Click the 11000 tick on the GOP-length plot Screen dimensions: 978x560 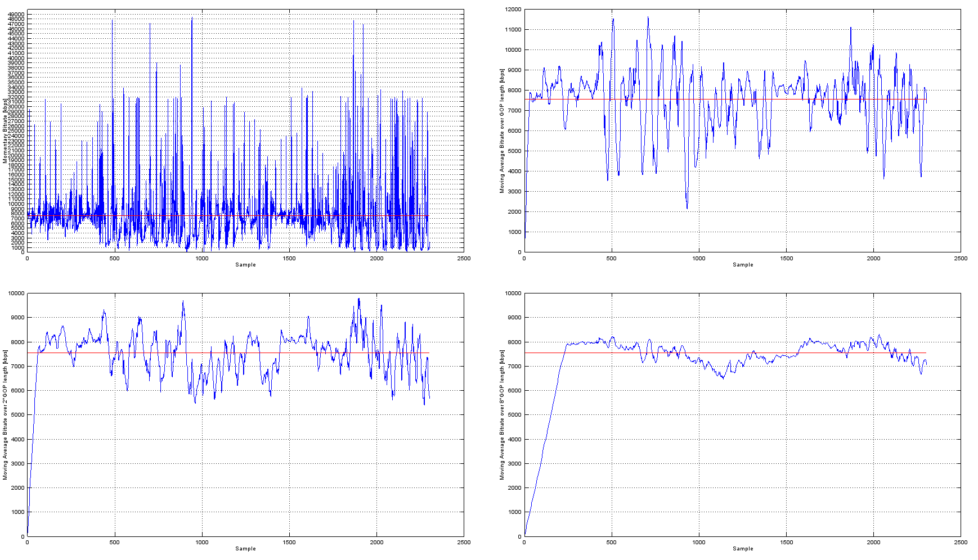tap(513, 30)
